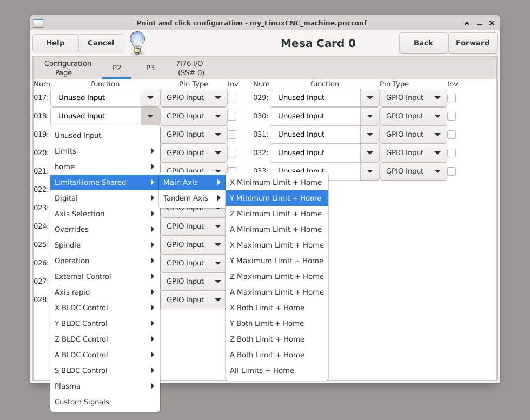Switch to the P3 tab
The height and width of the screenshot is (420, 530).
click(x=150, y=68)
